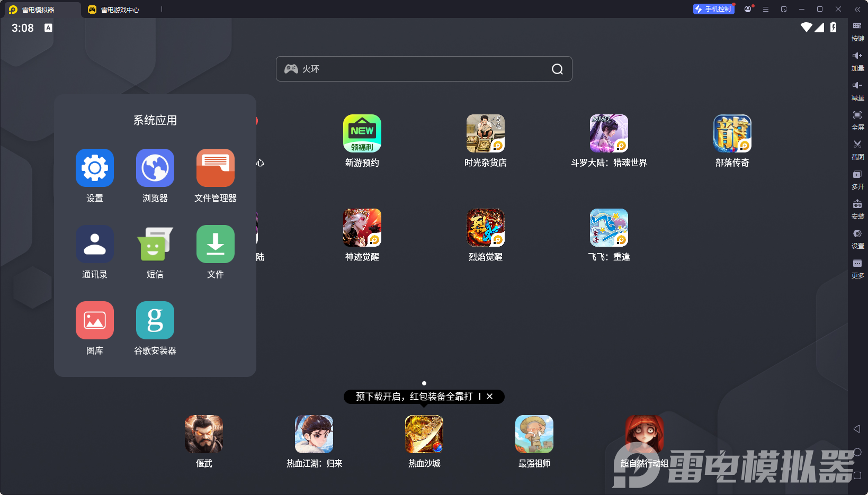
Task: Click the cellular signal status icon
Action: (819, 27)
